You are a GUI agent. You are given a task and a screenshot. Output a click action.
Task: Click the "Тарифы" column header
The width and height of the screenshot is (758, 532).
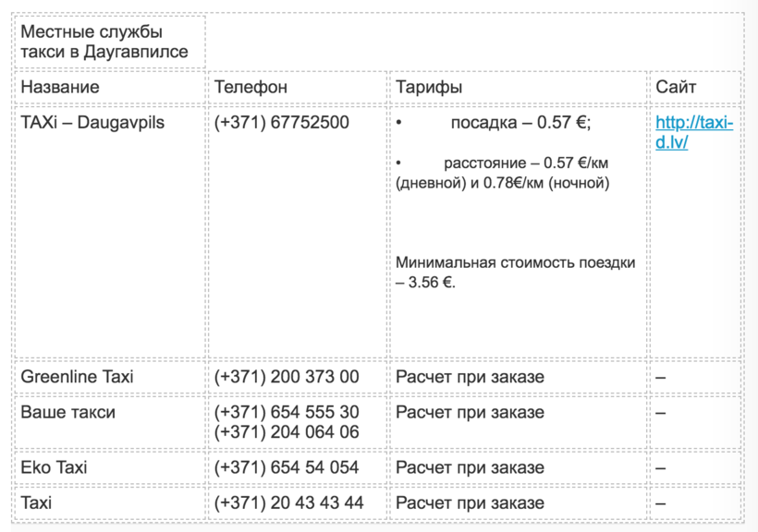tap(429, 87)
